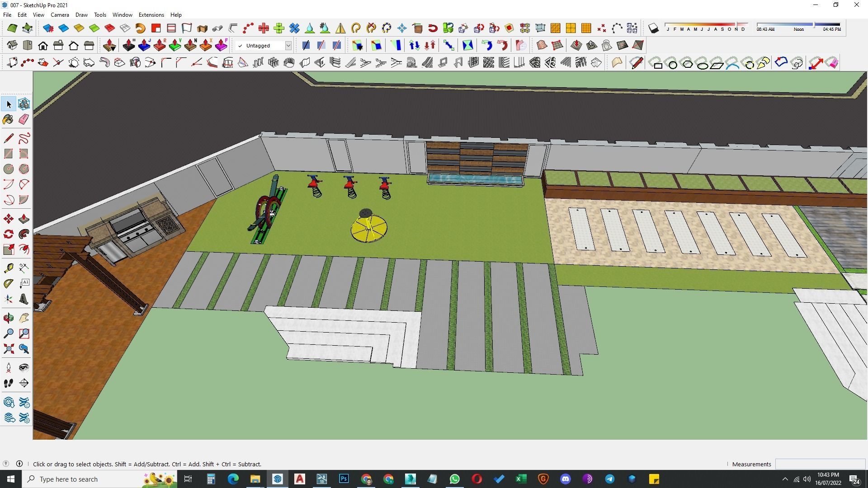868x488 pixels.
Task: Select the Rotate tool
Action: [x=8, y=234]
